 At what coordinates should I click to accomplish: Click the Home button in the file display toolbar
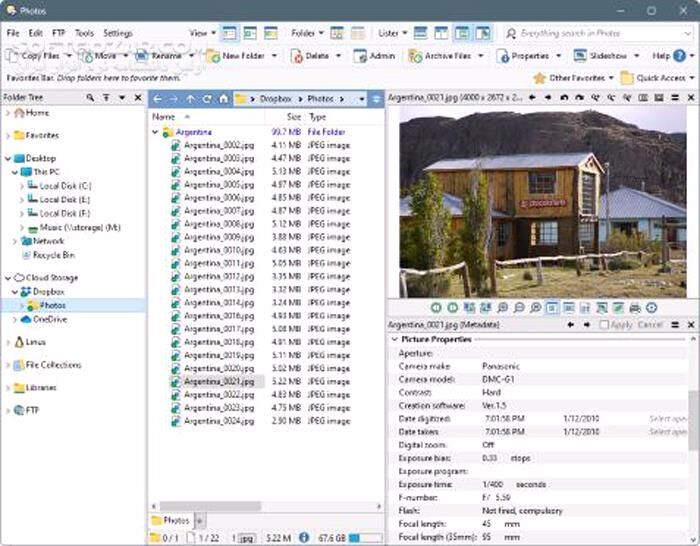coord(225,99)
